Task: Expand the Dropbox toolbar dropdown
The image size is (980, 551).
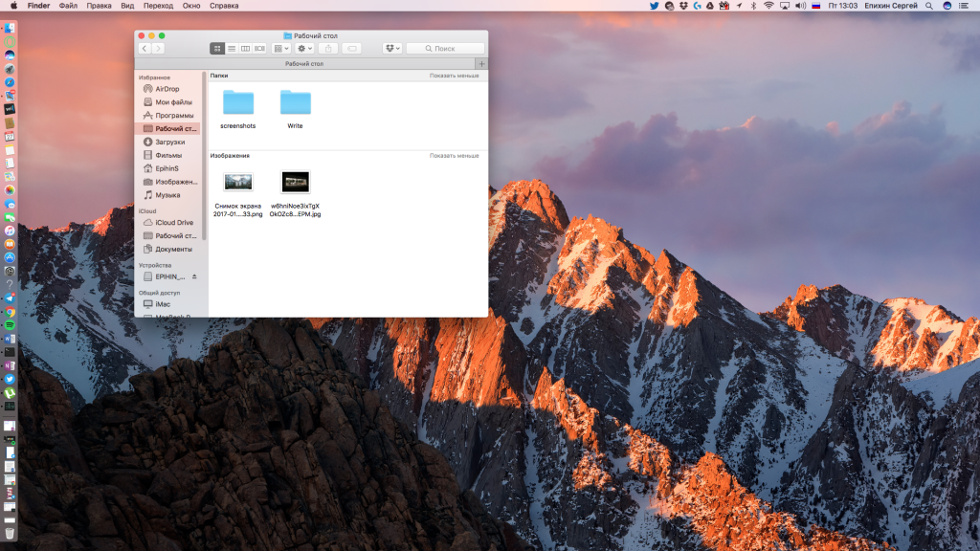Action: coord(391,48)
